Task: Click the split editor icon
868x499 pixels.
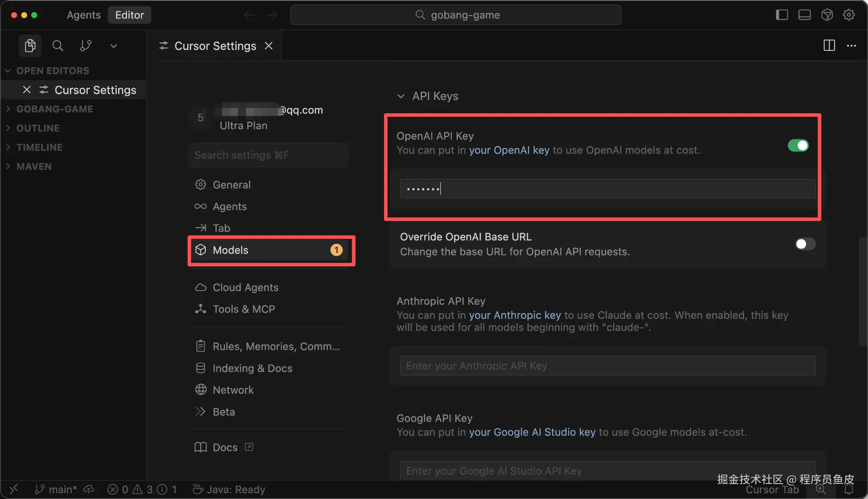Action: pyautogui.click(x=829, y=46)
